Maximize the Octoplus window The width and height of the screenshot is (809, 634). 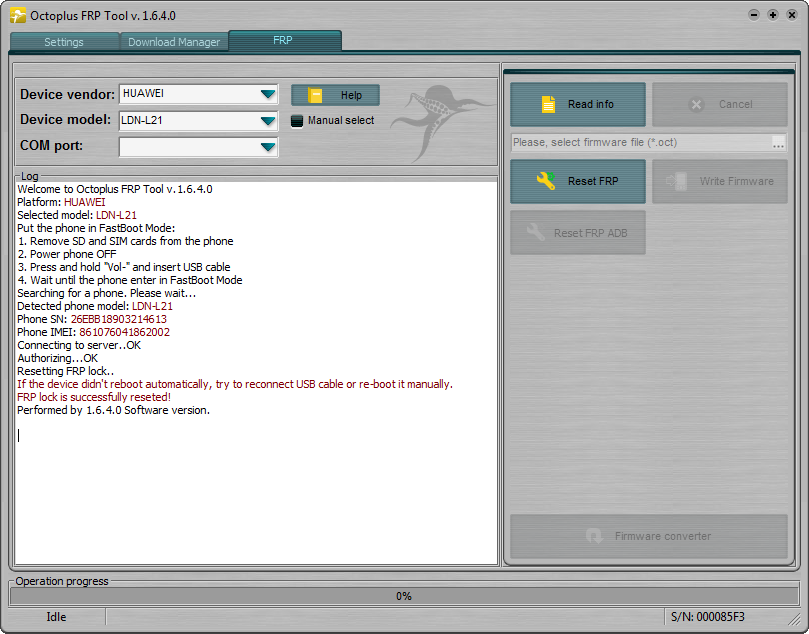[773, 15]
